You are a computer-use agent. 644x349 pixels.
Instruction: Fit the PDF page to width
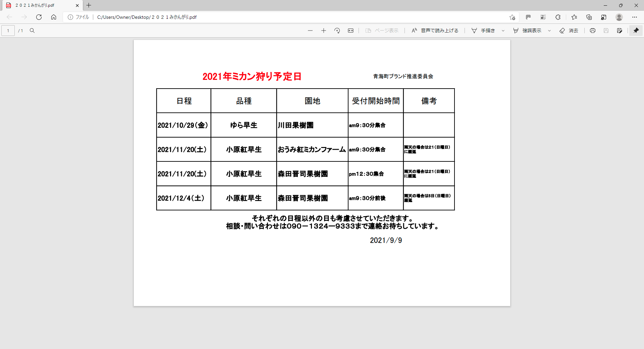pyautogui.click(x=351, y=31)
